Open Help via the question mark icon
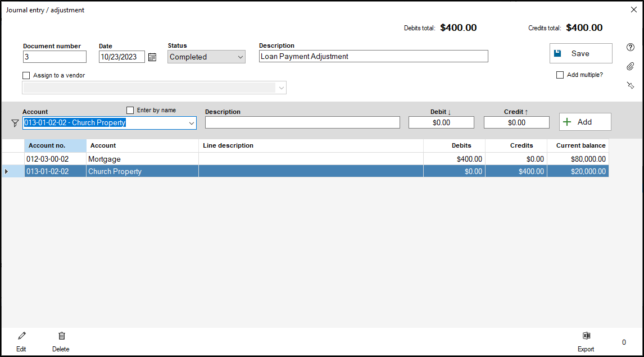Viewport: 644px width, 357px height. coord(630,47)
